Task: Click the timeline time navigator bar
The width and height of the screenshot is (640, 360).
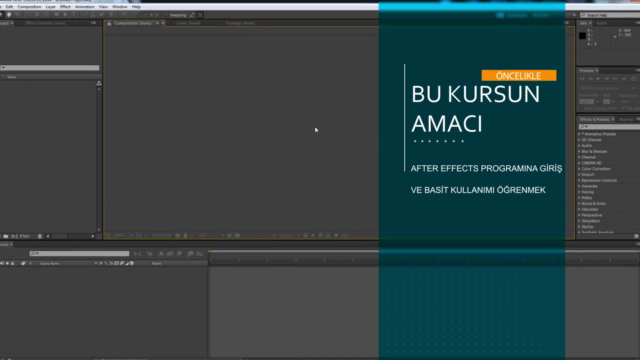Action: tap(424, 251)
